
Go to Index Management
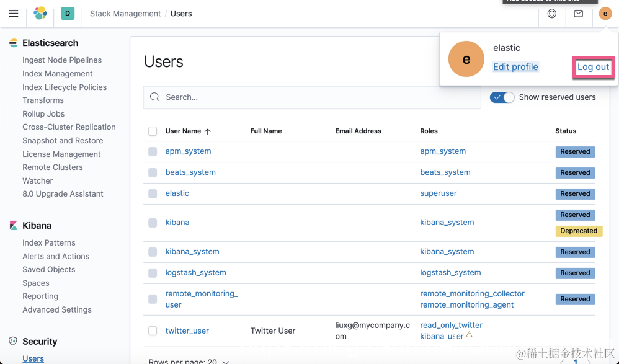point(58,73)
